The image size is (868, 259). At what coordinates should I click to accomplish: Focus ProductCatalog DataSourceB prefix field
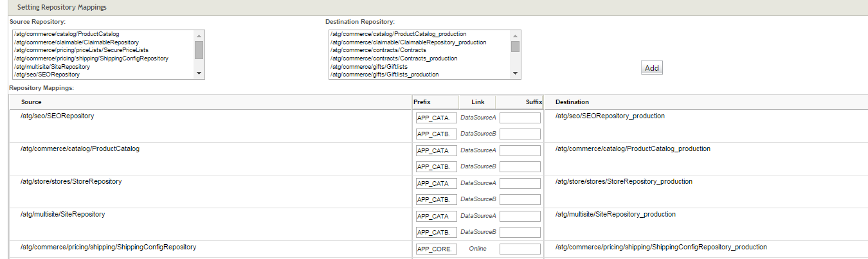pos(437,167)
